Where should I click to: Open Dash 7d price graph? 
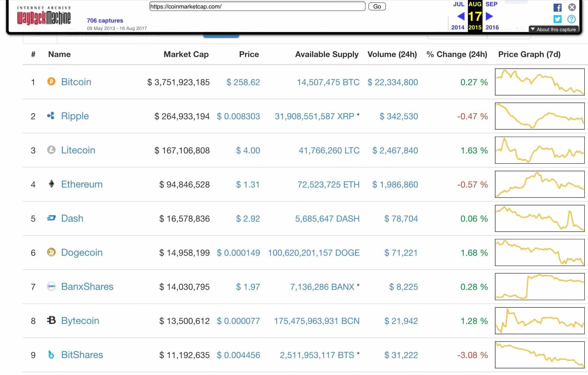tap(540, 218)
